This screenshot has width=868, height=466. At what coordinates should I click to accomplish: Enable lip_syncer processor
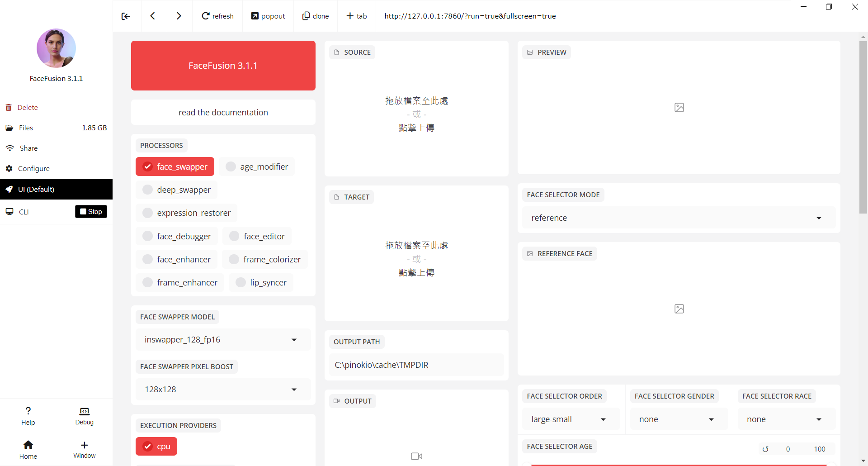pyautogui.click(x=261, y=282)
